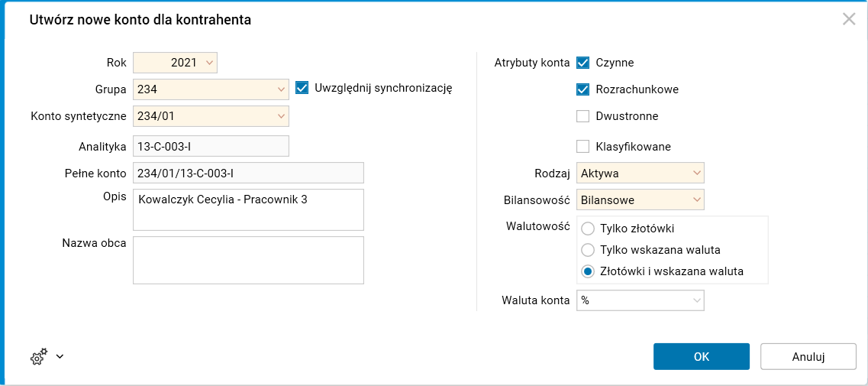
Task: Enable the Dwustronne checkbox
Action: [x=583, y=116]
